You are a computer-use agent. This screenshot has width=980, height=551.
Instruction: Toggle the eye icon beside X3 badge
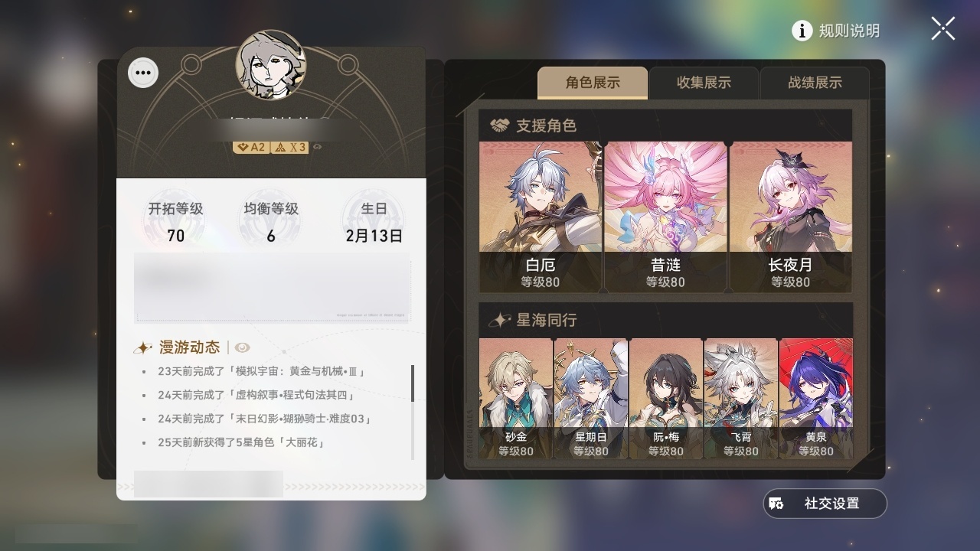click(318, 147)
